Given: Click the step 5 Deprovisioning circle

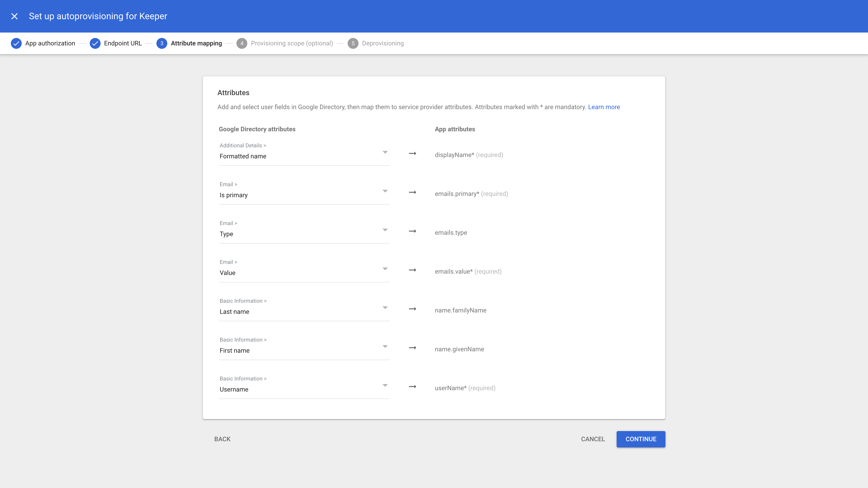Looking at the screenshot, I should (353, 43).
